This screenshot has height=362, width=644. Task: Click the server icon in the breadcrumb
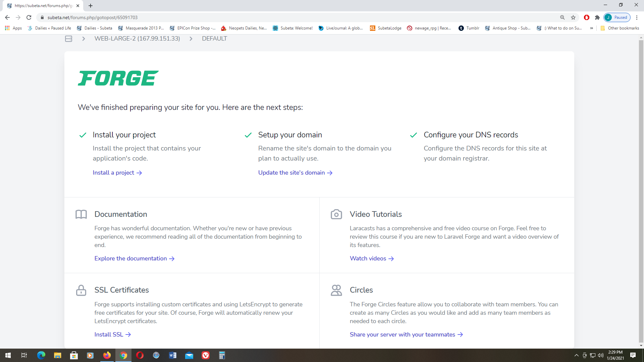click(x=68, y=39)
